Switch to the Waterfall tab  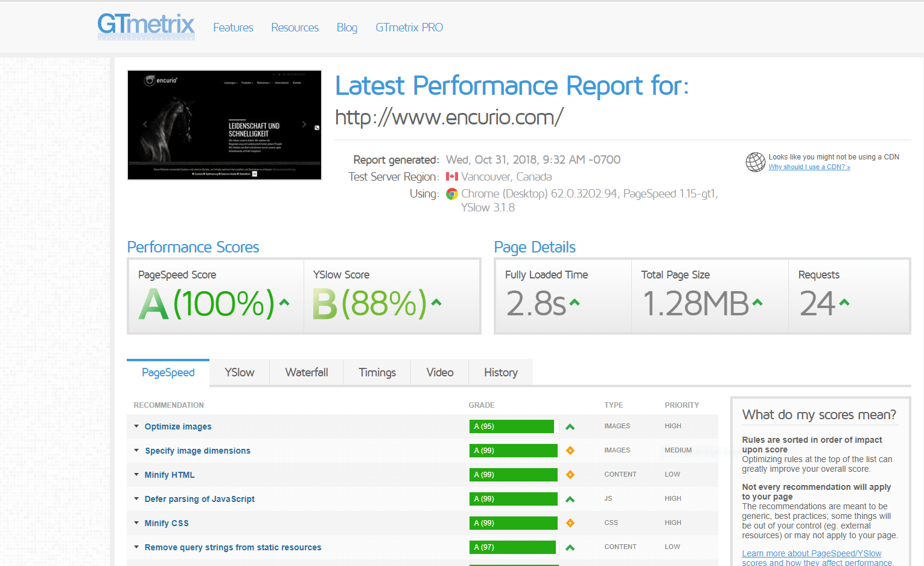tap(307, 373)
